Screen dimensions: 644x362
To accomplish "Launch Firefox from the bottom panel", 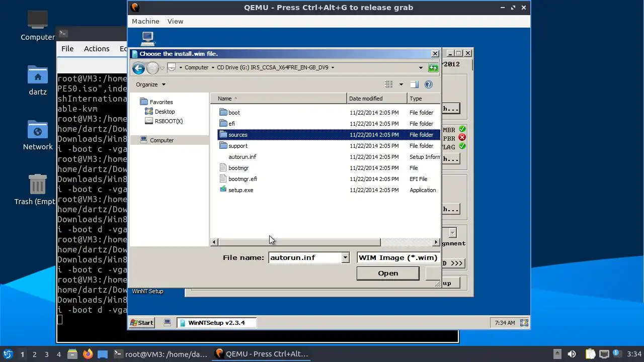I will tap(88, 354).
